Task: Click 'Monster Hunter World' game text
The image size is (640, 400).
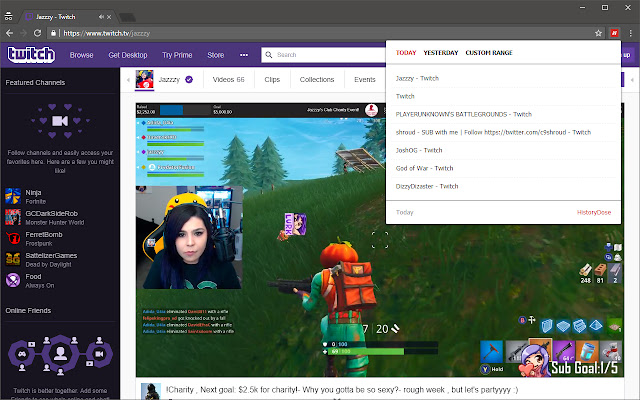Action: (55, 222)
